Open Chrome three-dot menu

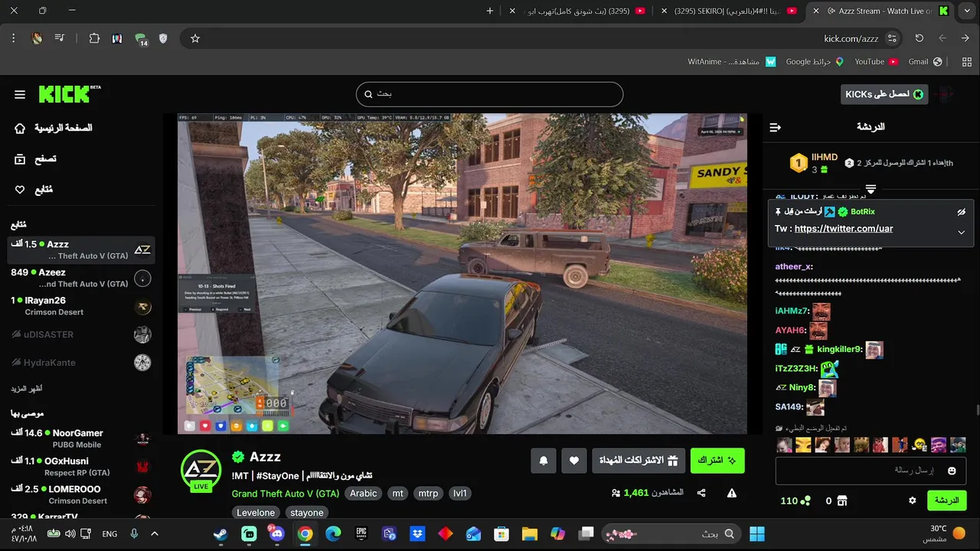coord(14,38)
